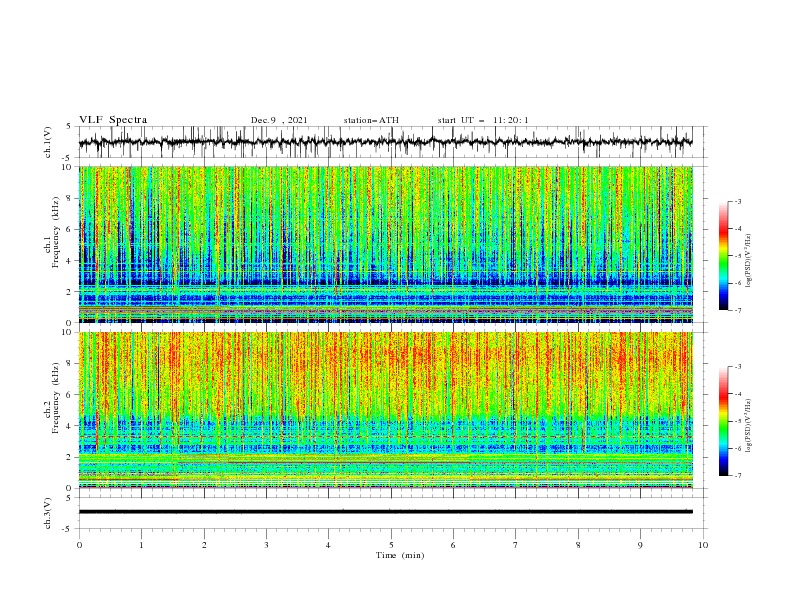
Task: Click the ch.1 colorbar 'log(PSD)(V²/Hz)' label
Action: pyautogui.click(x=748, y=261)
